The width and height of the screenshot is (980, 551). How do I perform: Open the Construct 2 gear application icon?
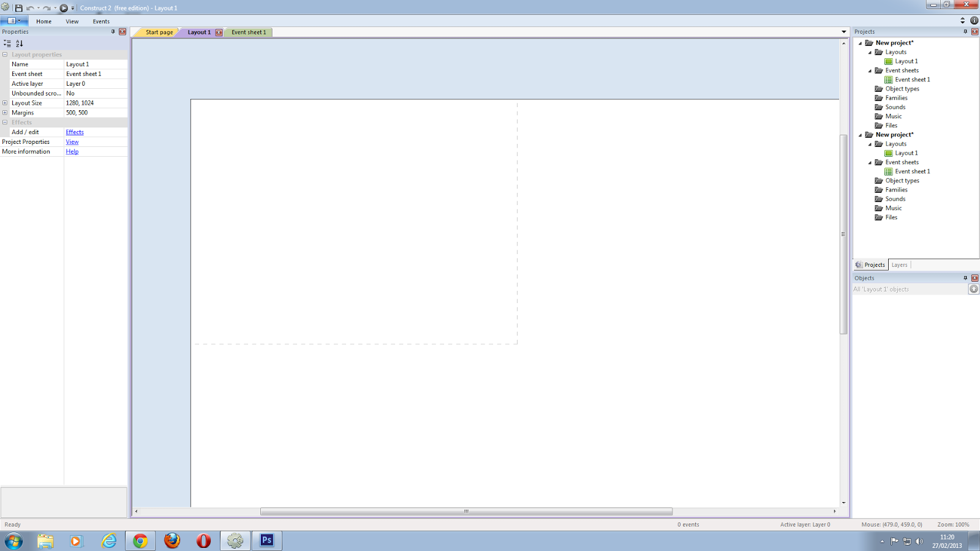coord(6,7)
